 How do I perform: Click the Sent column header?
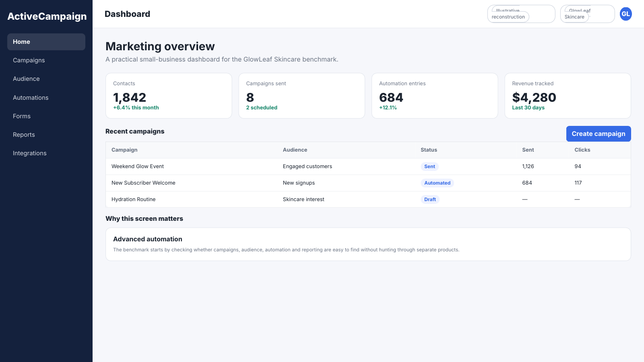pos(528,150)
